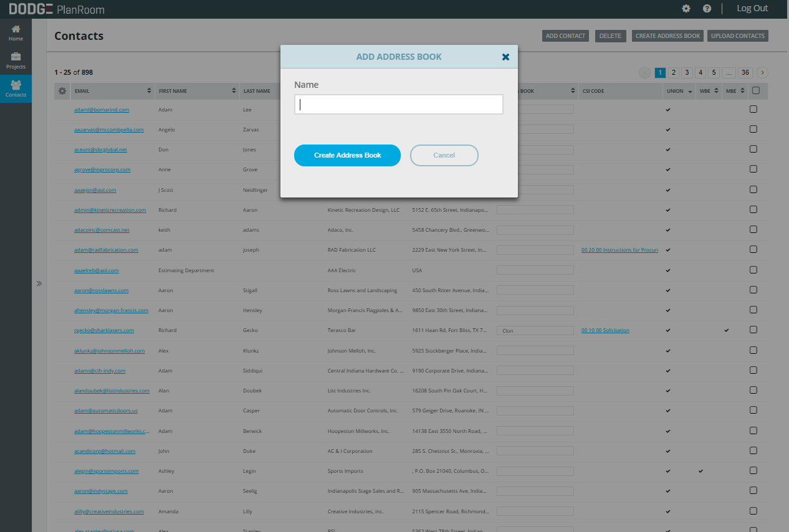This screenshot has width=789, height=532.
Task: Sort by the Email column arrows
Action: coord(149,91)
